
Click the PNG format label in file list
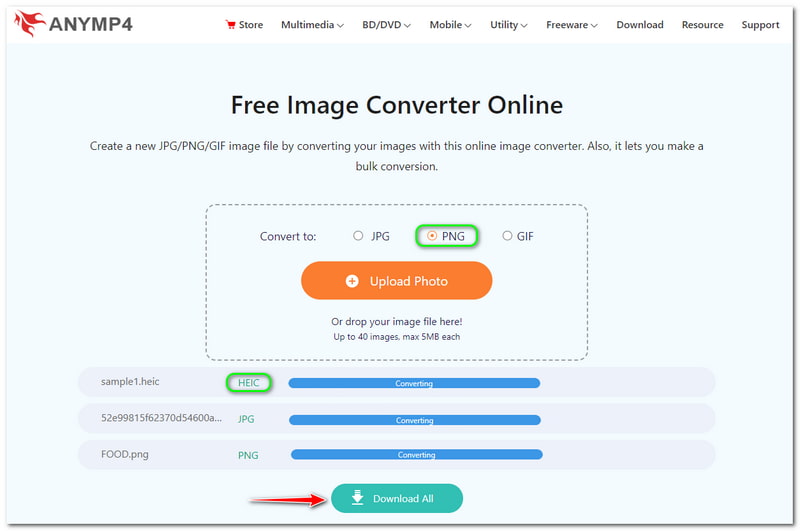(248, 455)
